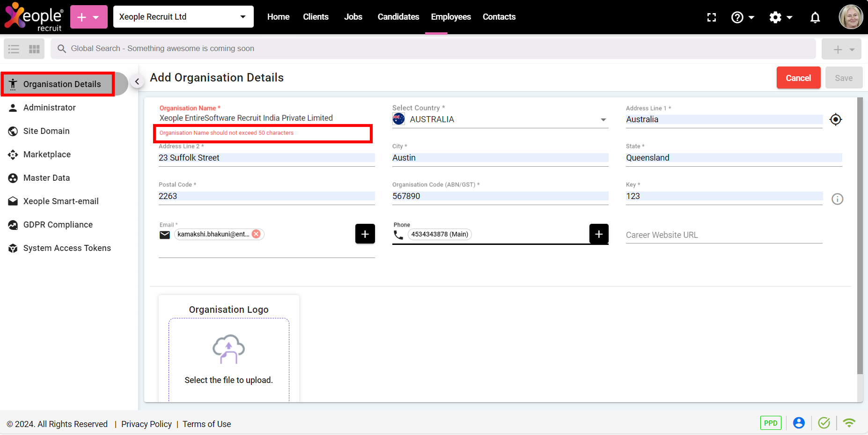Screen dimensions: 868x435
Task: Open Xeople Smart-email section
Action: click(x=61, y=201)
